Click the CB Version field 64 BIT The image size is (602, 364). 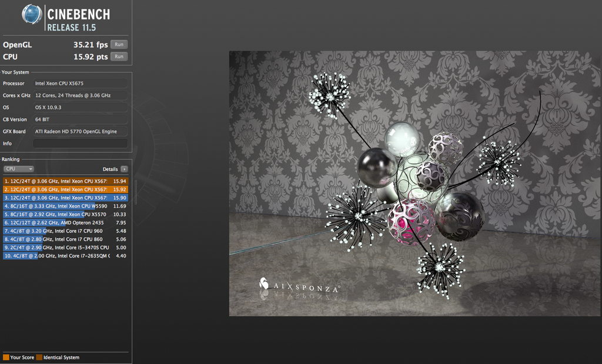point(80,119)
